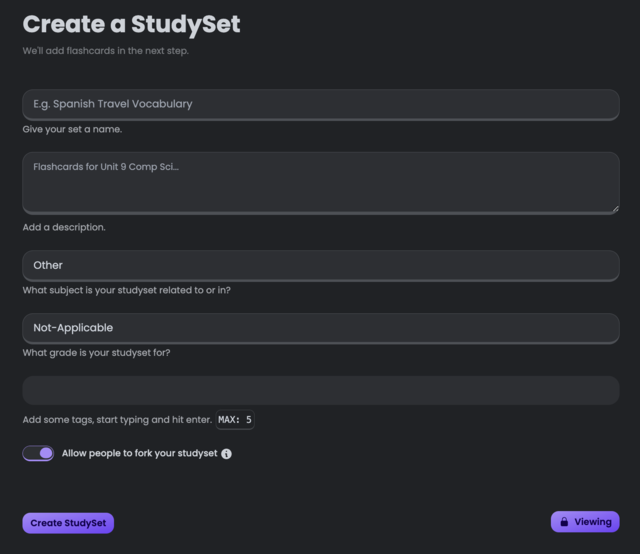Click the description box resize handle
Screen dimensions: 640x554
coord(616,209)
